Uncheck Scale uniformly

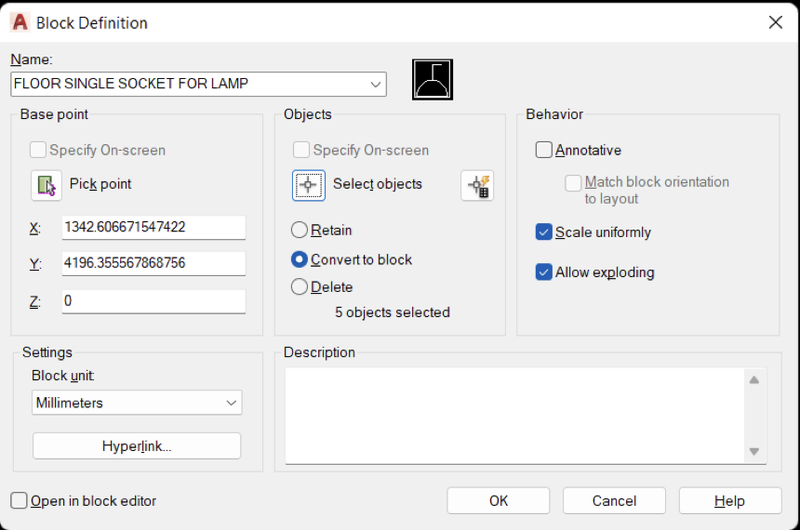544,232
